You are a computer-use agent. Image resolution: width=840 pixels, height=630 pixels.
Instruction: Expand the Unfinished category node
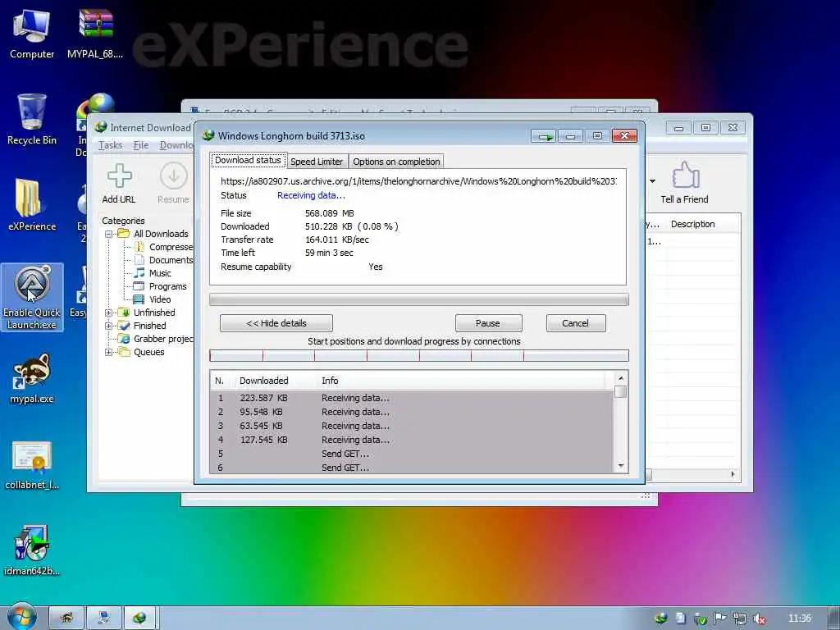click(x=109, y=313)
